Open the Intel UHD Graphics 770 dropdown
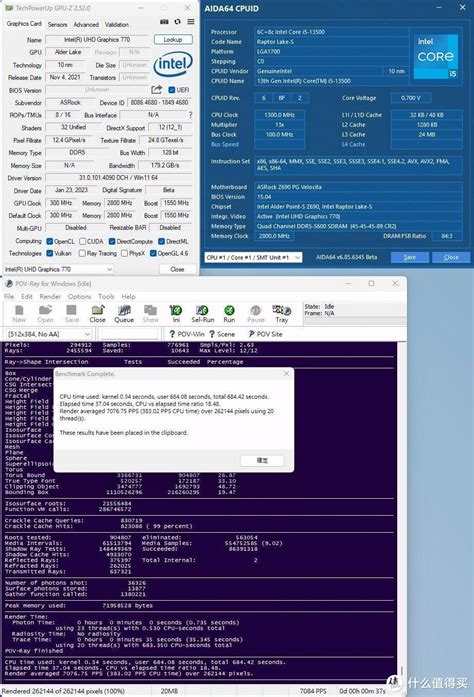The height and width of the screenshot is (697, 474). pos(59,269)
